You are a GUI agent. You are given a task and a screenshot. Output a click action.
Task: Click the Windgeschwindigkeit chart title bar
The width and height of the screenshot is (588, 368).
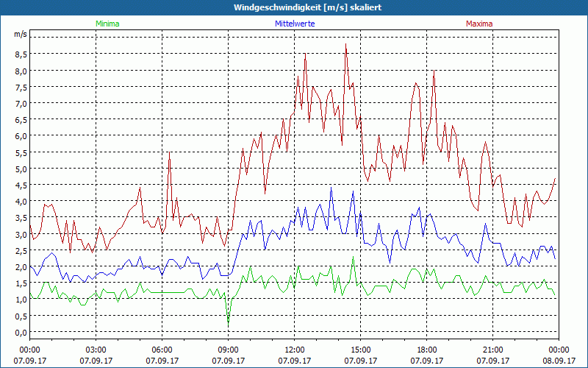pos(294,7)
